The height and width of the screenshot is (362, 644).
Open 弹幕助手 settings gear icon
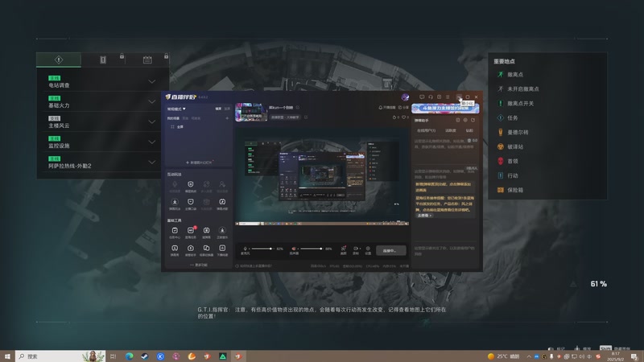pyautogui.click(x=465, y=120)
